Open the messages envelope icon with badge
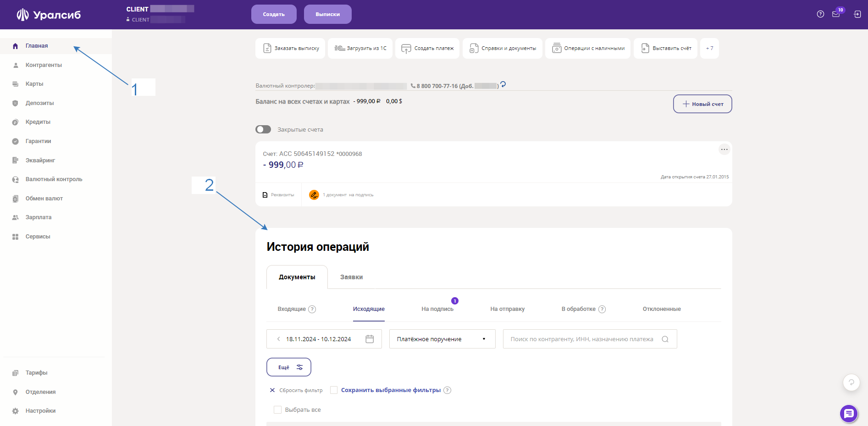The width and height of the screenshot is (868, 426). 836,14
